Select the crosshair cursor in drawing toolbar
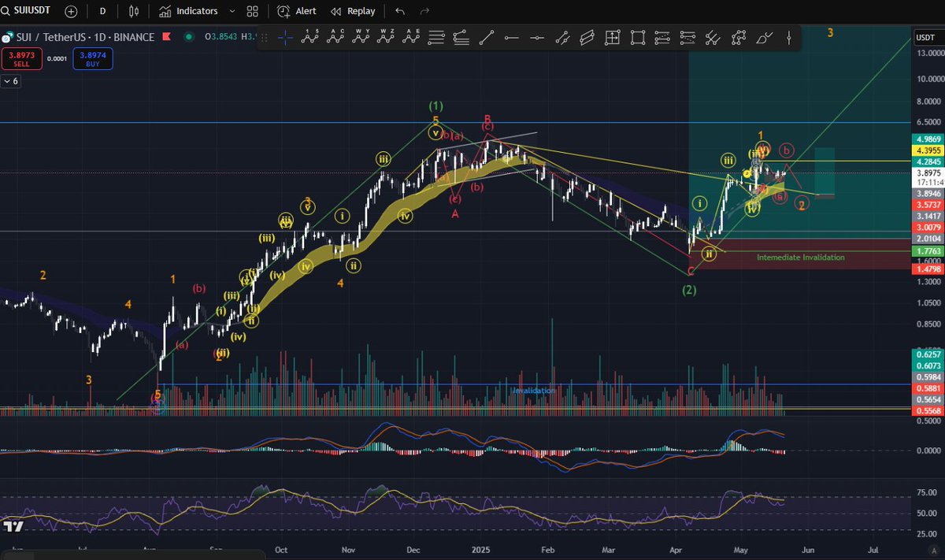This screenshot has height=560, width=945. pyautogui.click(x=286, y=37)
